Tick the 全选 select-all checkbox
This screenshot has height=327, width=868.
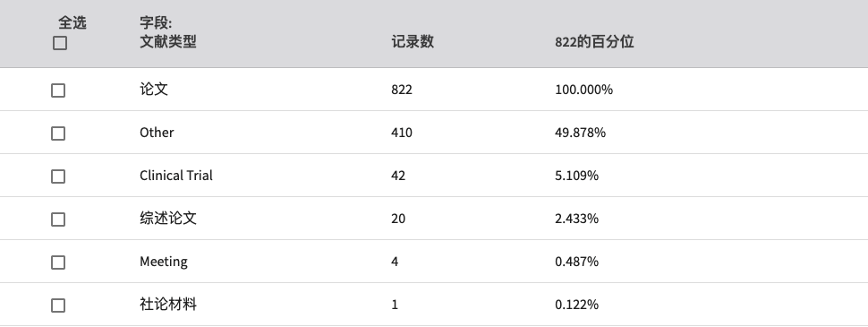pyautogui.click(x=60, y=43)
